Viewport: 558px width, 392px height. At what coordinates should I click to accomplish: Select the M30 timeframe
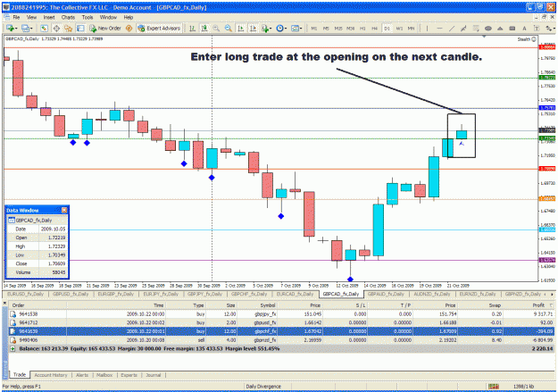click(x=351, y=28)
